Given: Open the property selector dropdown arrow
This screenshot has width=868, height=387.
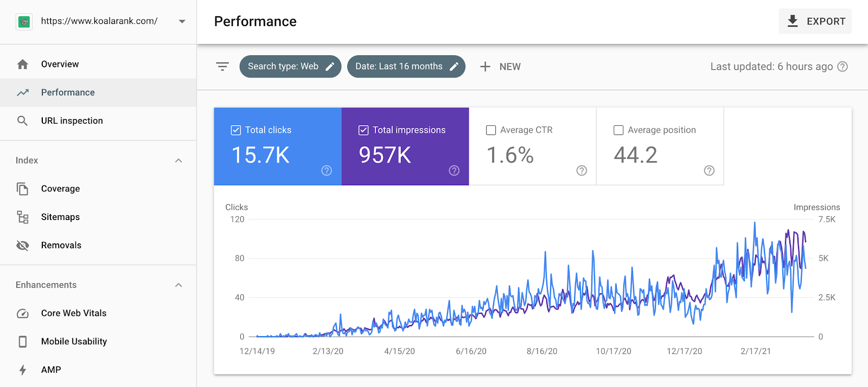Looking at the screenshot, I should pos(182,22).
